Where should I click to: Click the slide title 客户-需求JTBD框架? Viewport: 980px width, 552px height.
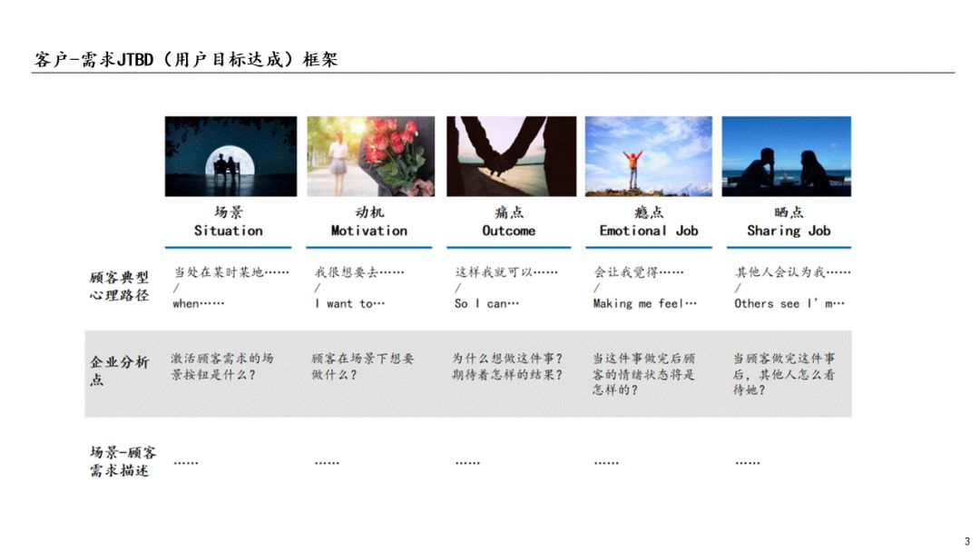point(185,60)
